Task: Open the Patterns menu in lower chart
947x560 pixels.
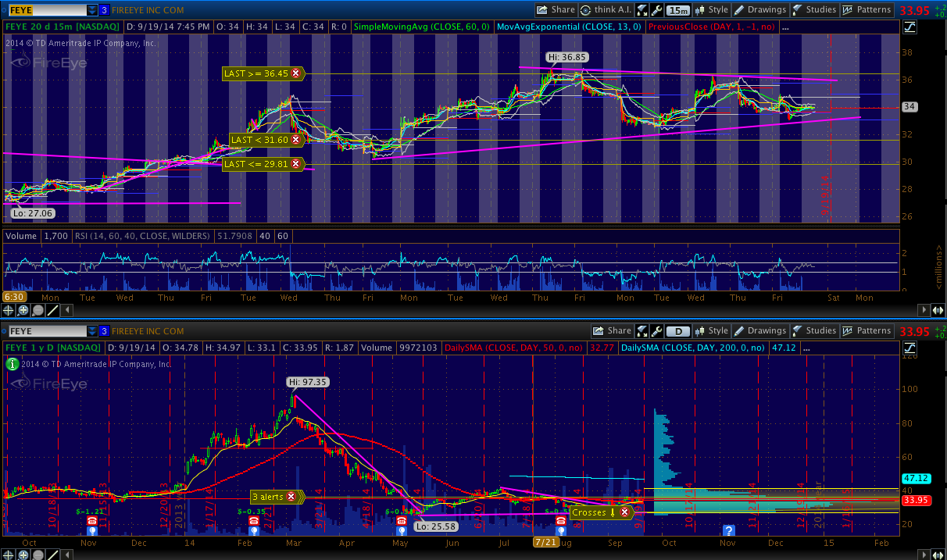Action: point(868,331)
